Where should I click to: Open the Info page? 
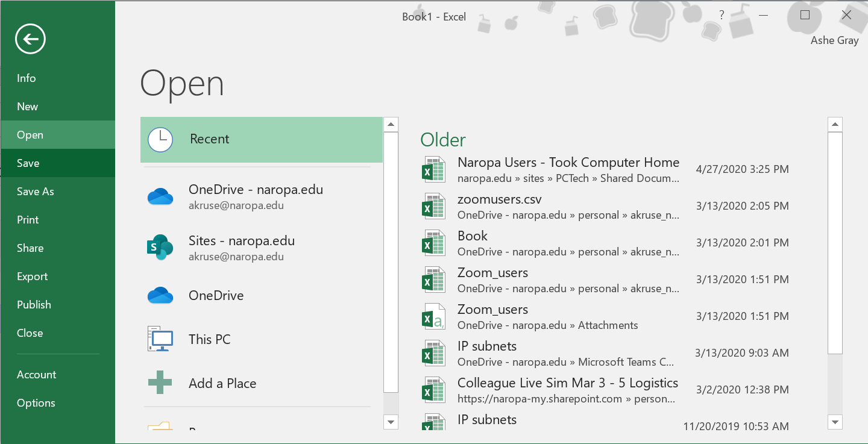point(57,78)
